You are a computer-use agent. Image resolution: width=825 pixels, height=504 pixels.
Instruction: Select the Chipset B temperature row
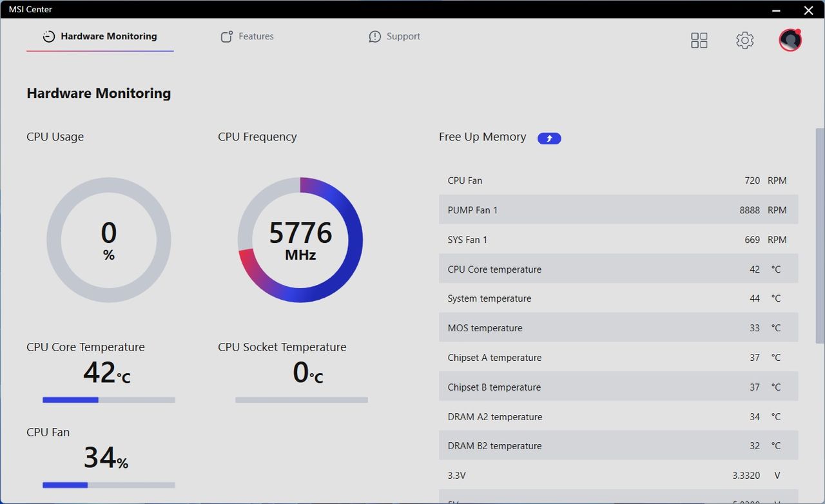(x=619, y=387)
